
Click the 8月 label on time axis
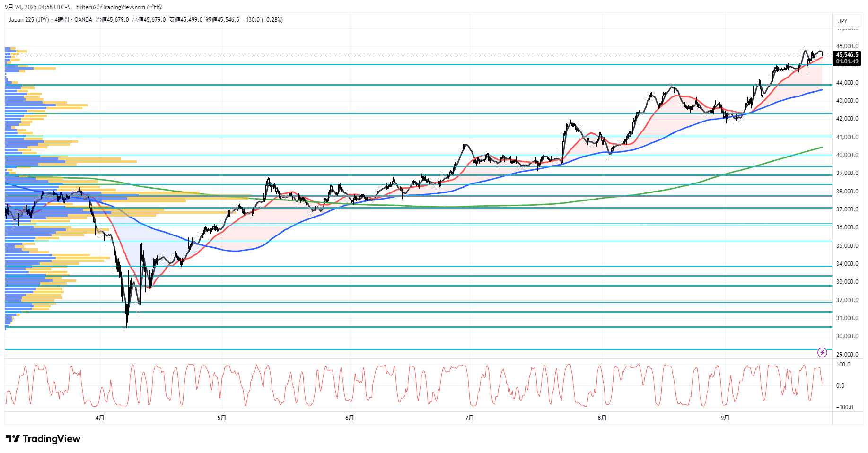tap(602, 418)
